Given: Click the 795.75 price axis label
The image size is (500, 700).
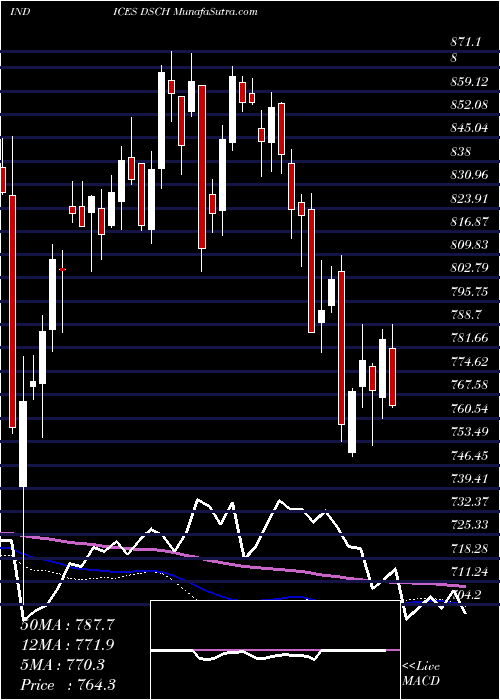Looking at the screenshot, I should pos(469,291).
